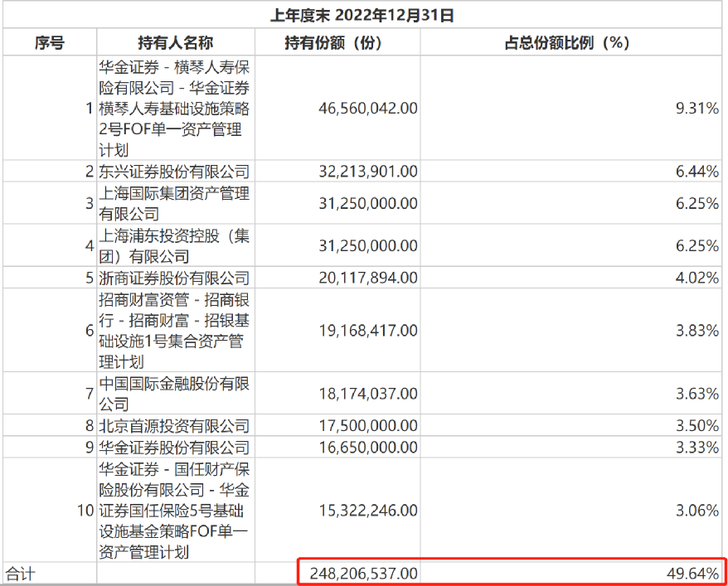
Task: Click the title '上年度末 2022年12月31日'
Action: [362, 15]
